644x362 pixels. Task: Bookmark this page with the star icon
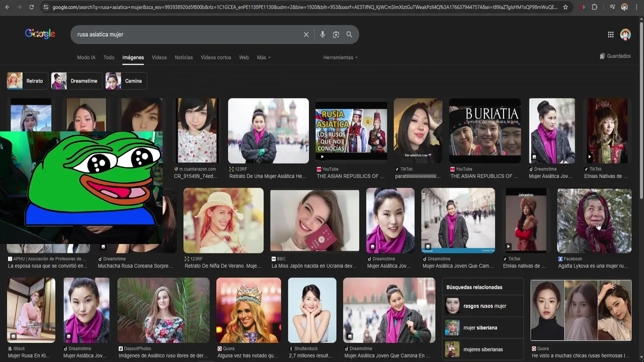(x=566, y=7)
